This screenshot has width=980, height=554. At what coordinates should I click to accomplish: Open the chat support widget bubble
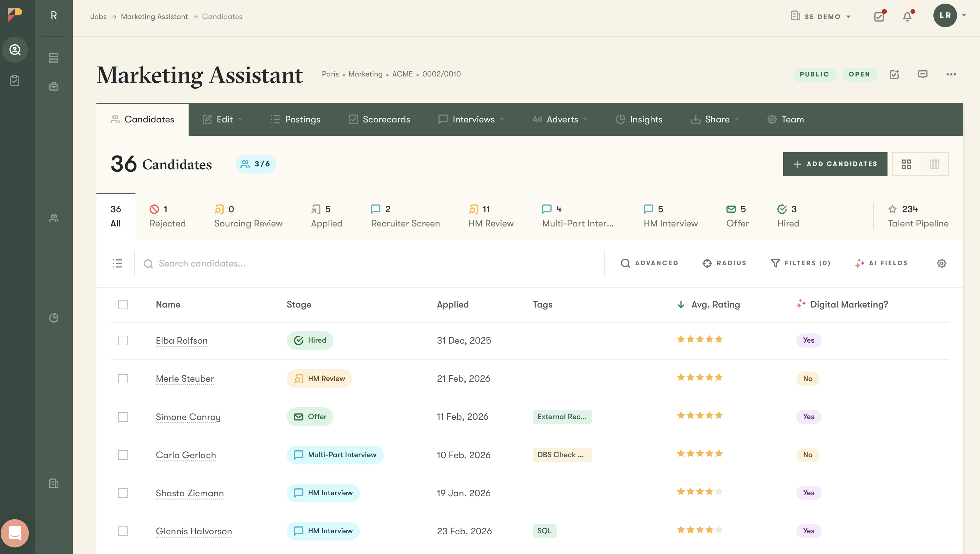[x=15, y=533]
